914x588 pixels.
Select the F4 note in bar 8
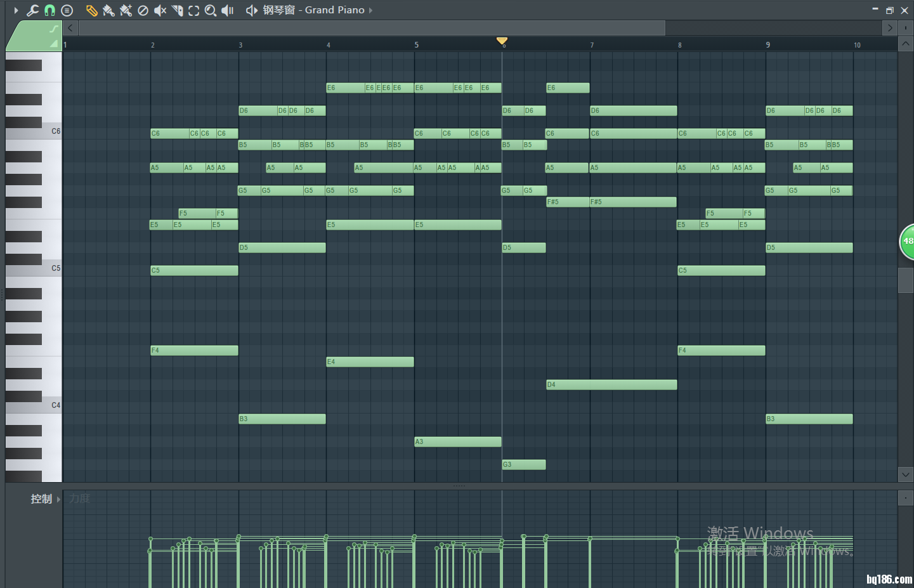721,350
